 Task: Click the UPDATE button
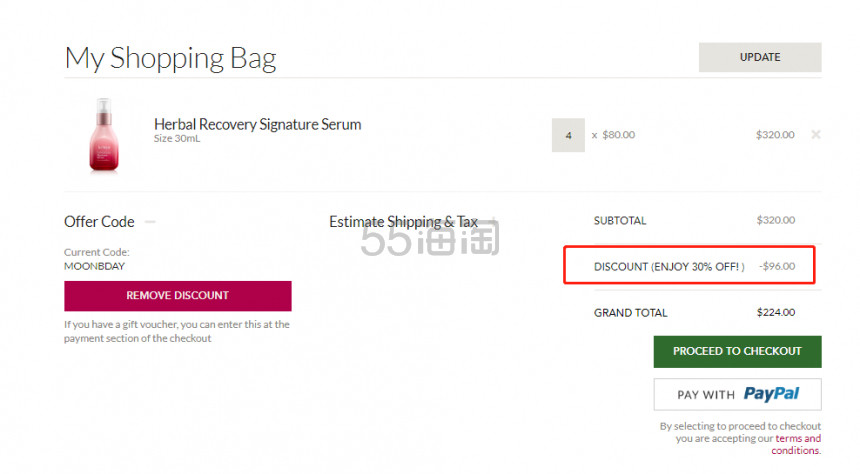(x=759, y=57)
